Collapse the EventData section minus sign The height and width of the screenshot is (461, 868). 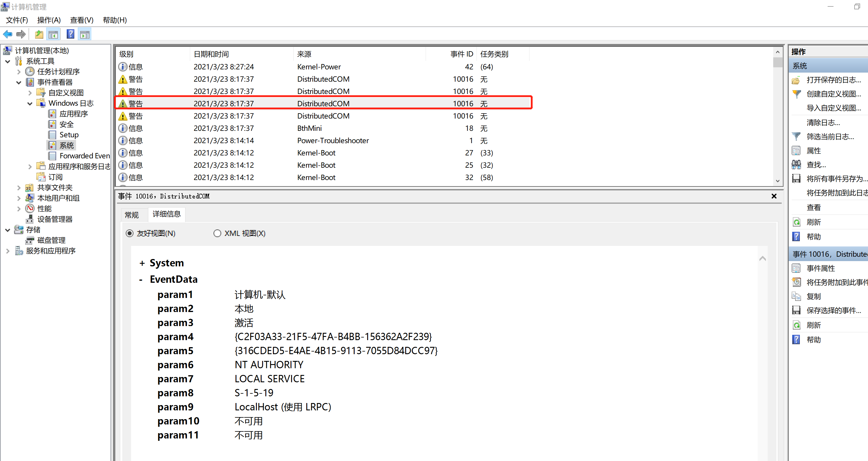pos(141,280)
